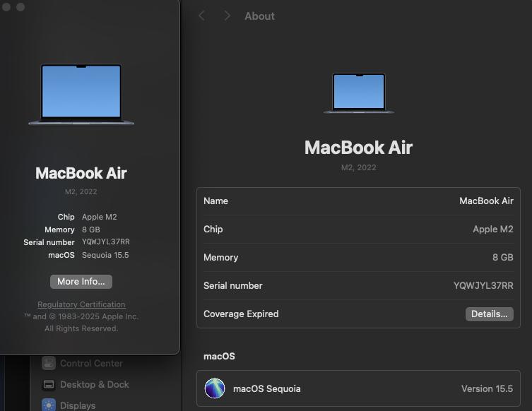Click the macOS Sequoia name text
The image size is (532, 411).
point(266,388)
